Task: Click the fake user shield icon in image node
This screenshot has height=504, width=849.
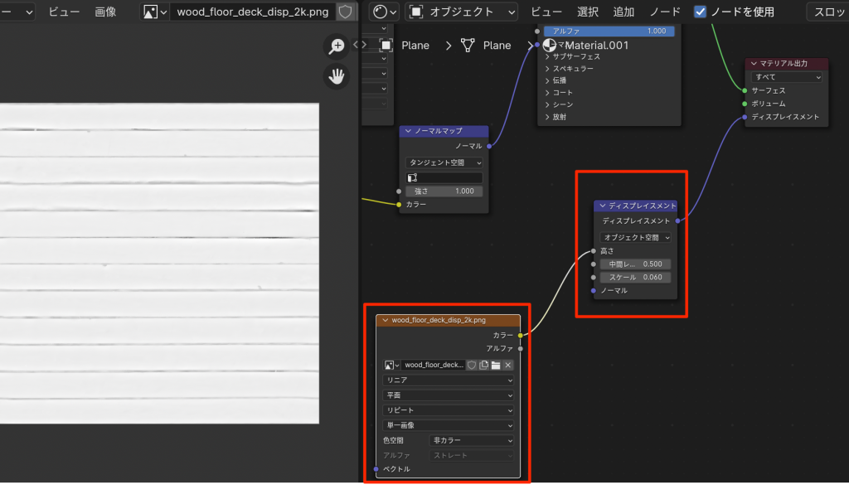Action: click(x=471, y=365)
